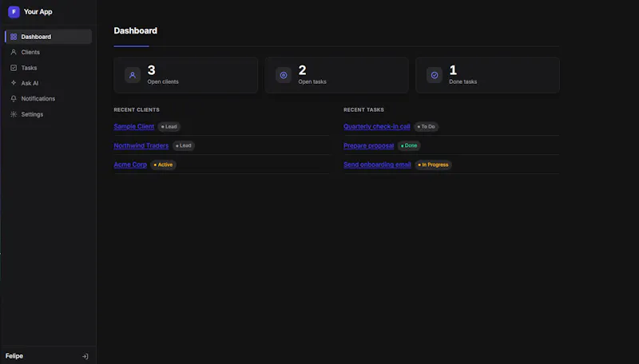
Task: Click the Dashboard grid icon in sidebar
Action: pos(14,37)
